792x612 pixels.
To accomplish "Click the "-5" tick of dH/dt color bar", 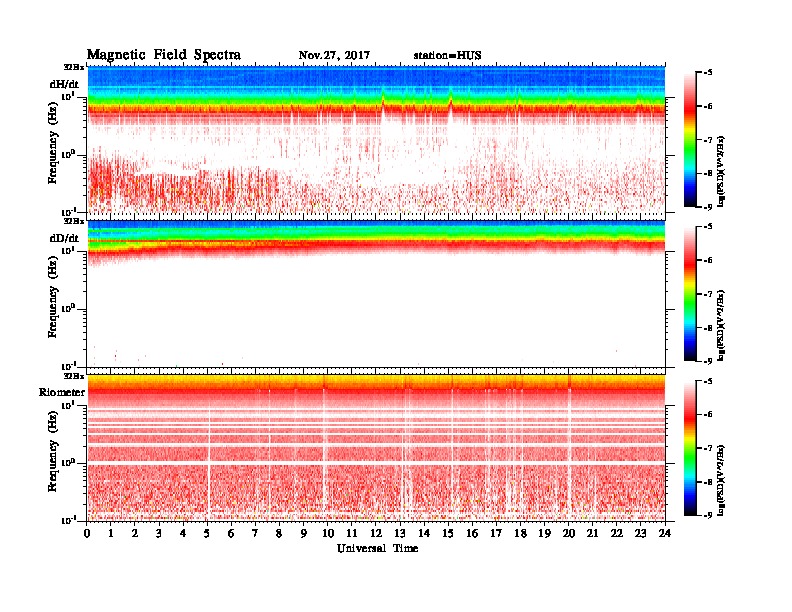I will (708, 73).
